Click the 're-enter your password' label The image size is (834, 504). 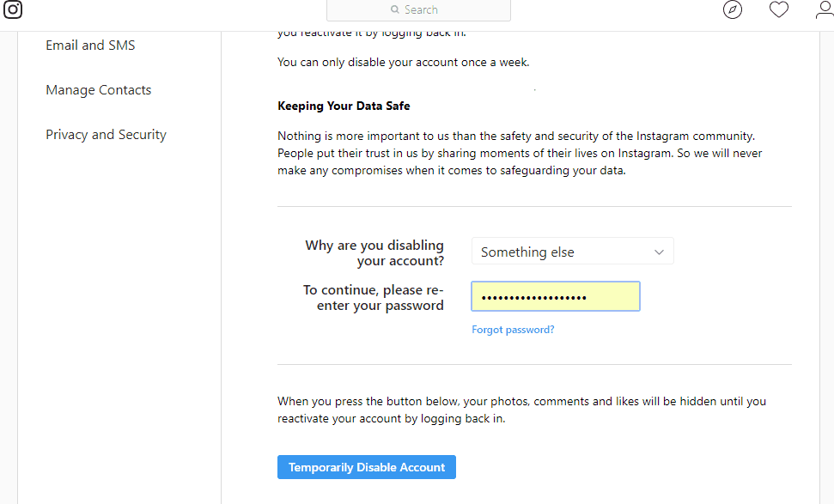pyautogui.click(x=374, y=298)
